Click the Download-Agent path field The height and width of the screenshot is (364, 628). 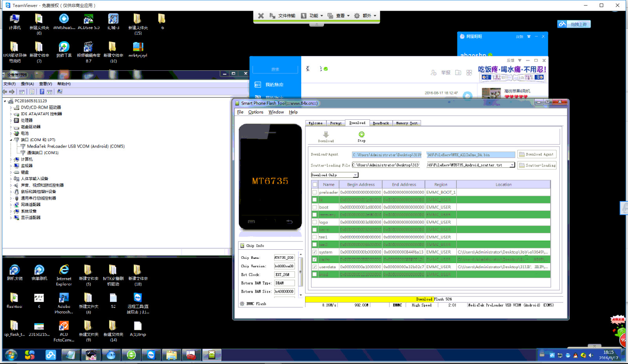point(433,155)
